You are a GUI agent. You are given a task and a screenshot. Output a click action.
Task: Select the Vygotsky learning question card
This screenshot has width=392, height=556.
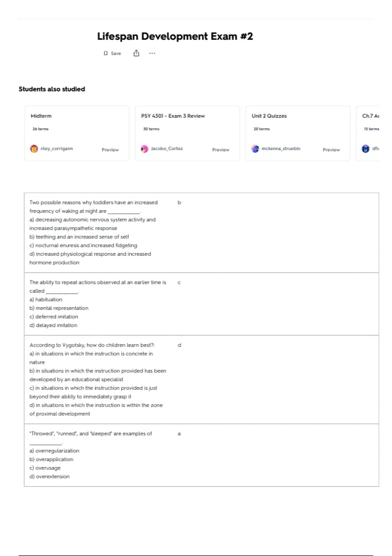(x=201, y=379)
